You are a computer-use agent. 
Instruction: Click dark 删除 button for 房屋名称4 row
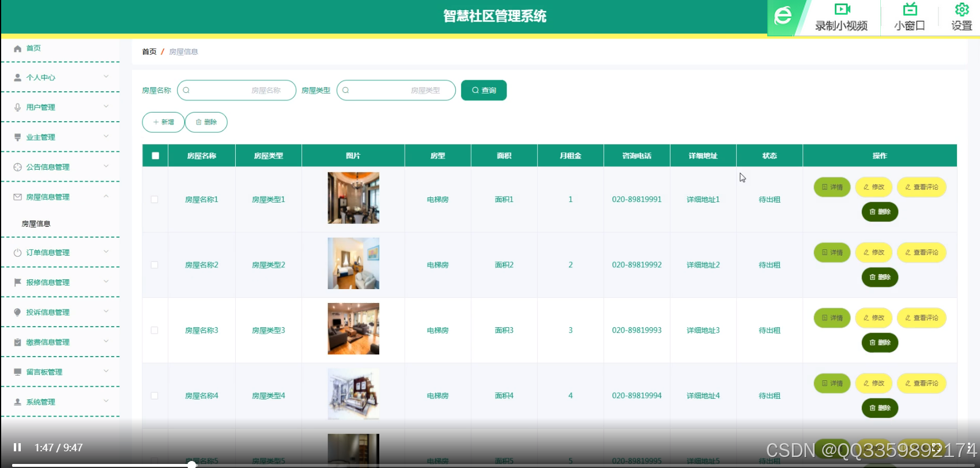(x=880, y=408)
